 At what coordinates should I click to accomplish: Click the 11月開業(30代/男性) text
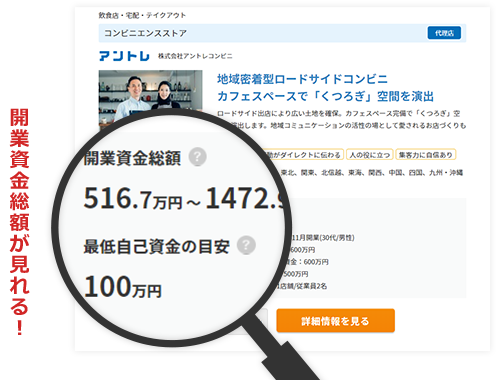click(x=322, y=238)
